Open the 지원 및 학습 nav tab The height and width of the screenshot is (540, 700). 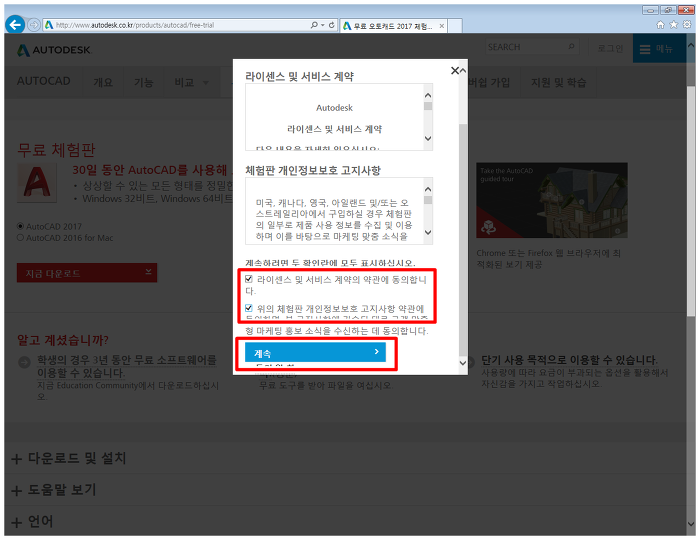(x=558, y=83)
